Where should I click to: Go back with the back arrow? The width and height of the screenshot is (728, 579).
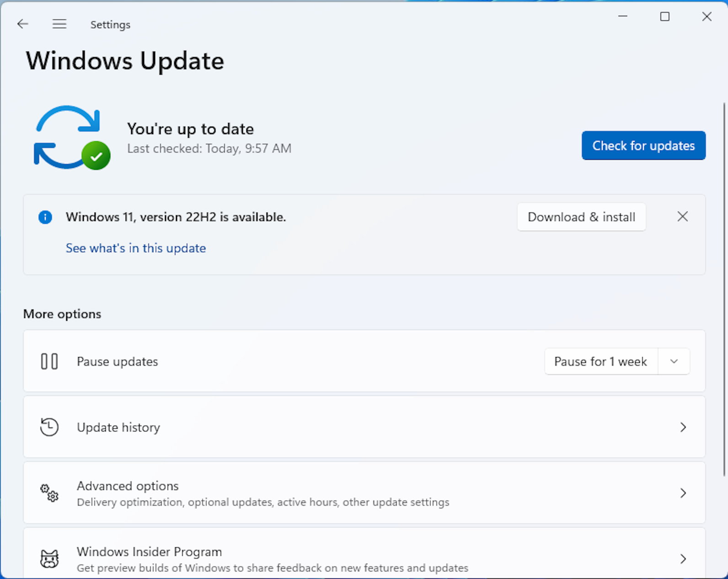pos(22,24)
